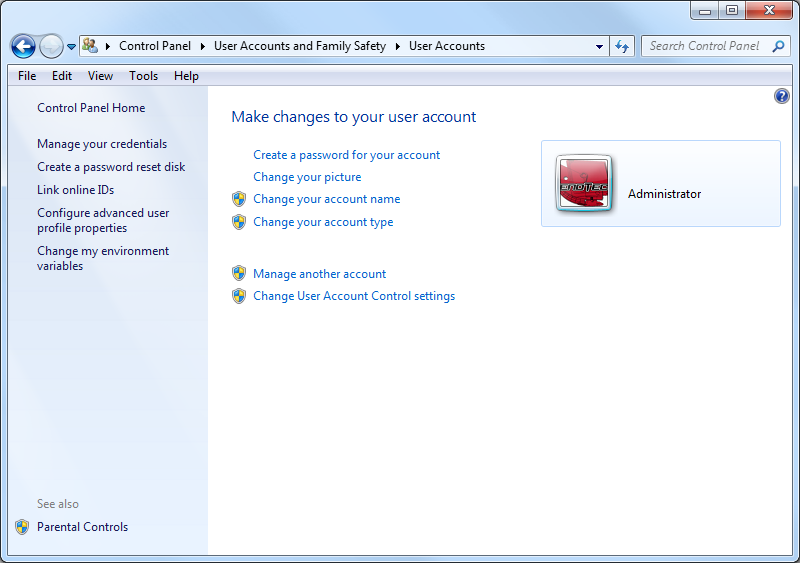
Task: Click the Refresh button in address bar
Action: [622, 46]
